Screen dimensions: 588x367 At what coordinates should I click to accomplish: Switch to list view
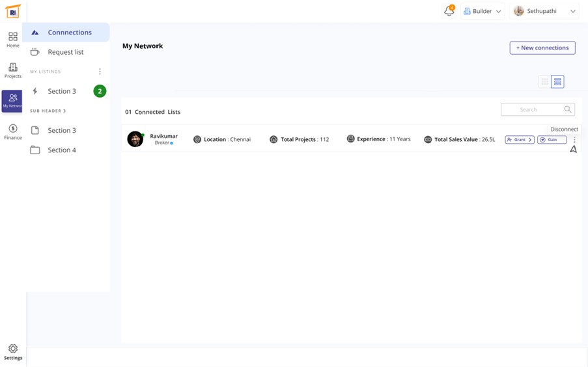point(557,82)
